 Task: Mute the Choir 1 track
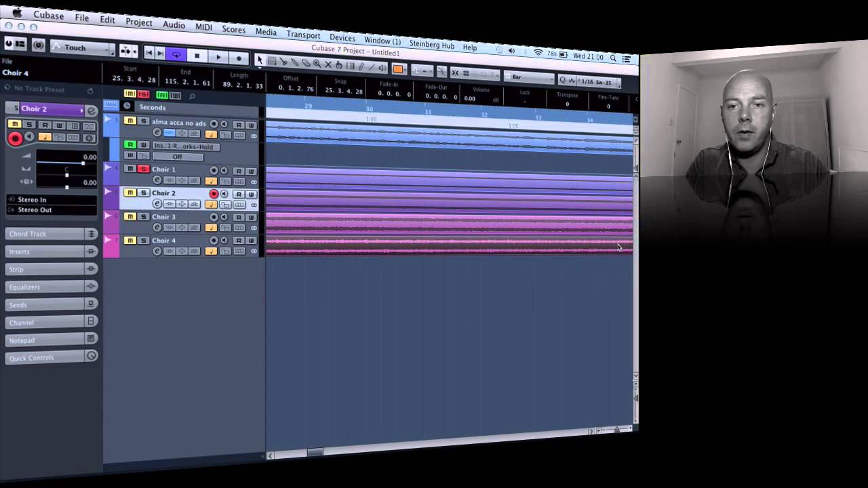pyautogui.click(x=130, y=169)
